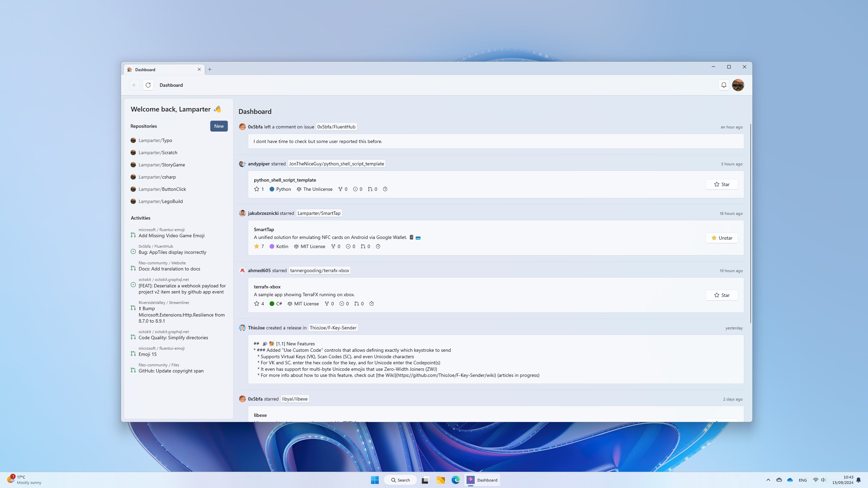
Task: Open the 0x5bfa/FluentHub issue link
Action: pyautogui.click(x=336, y=127)
